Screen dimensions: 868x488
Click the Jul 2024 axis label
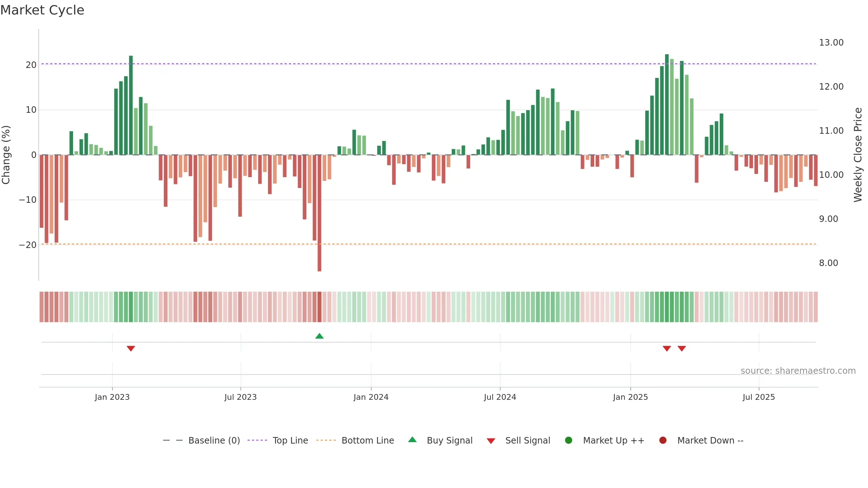coord(500,397)
